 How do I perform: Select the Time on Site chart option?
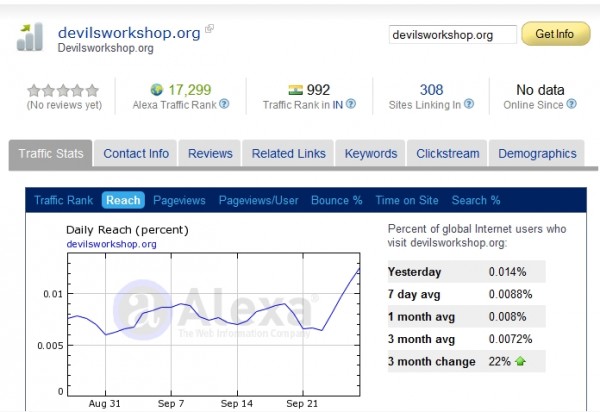pyautogui.click(x=407, y=200)
